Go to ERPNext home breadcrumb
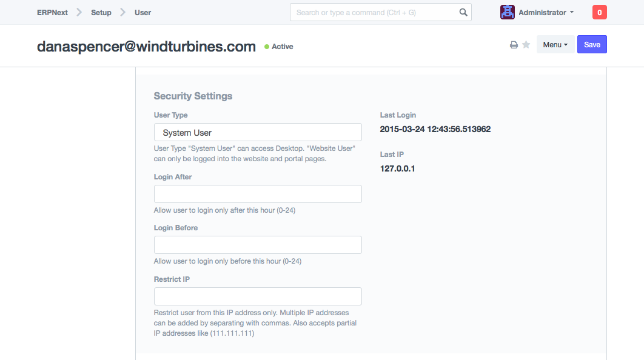Screen dimensions: 644x360 click(x=52, y=12)
